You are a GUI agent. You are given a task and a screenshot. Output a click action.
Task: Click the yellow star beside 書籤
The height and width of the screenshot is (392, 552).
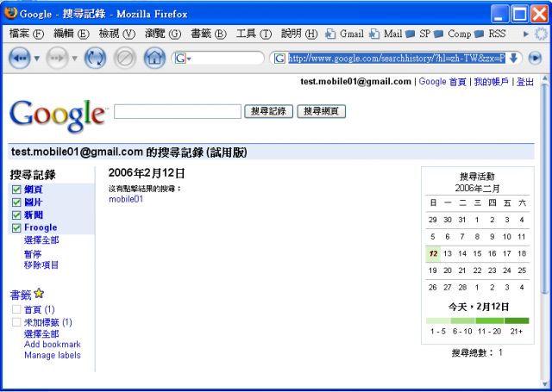39,293
